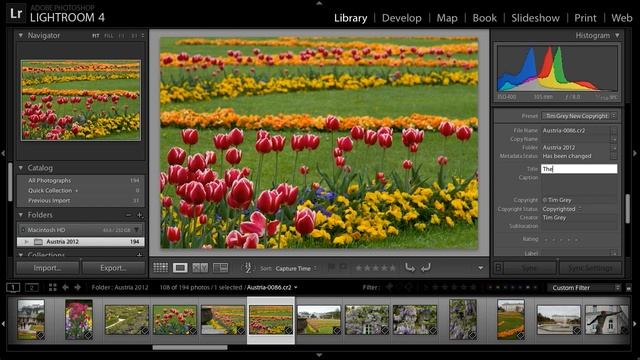
Task: Collapse the Catalog panel
Action: point(20,168)
